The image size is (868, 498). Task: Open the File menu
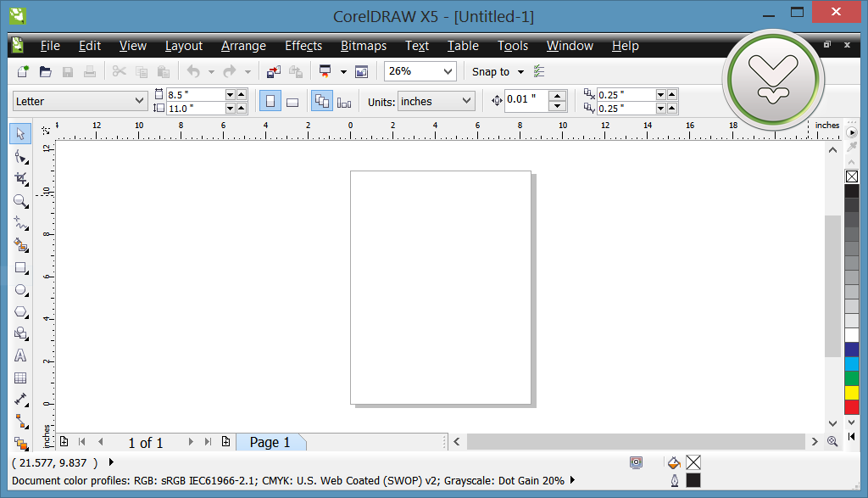click(x=50, y=46)
